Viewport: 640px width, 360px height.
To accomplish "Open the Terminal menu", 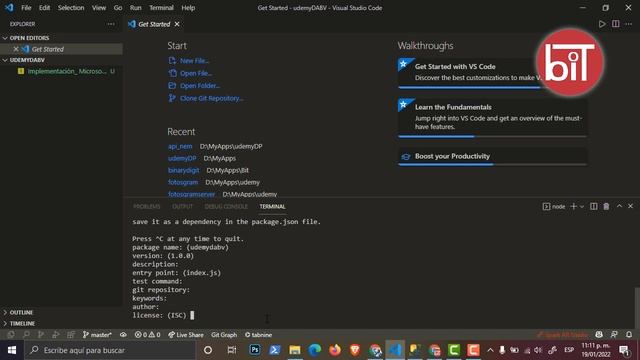I will (x=161, y=8).
